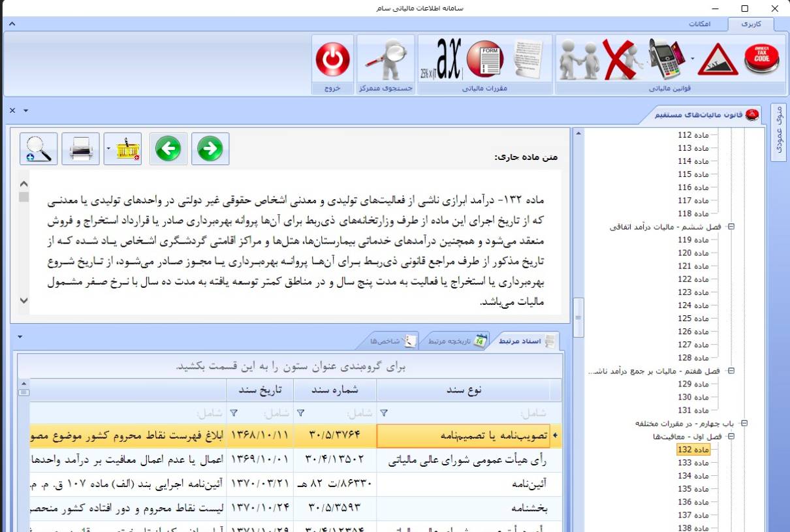Click the red FORM document icon
Screen dimensions: 790x532
484,59
